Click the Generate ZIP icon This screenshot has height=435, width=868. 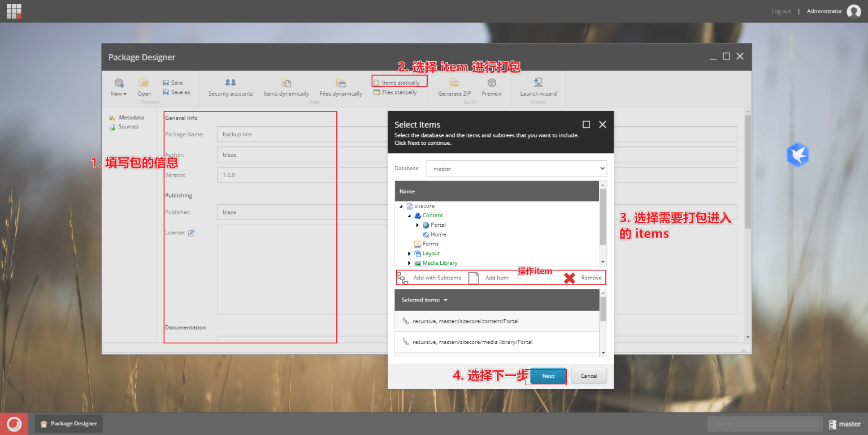pyautogui.click(x=454, y=83)
